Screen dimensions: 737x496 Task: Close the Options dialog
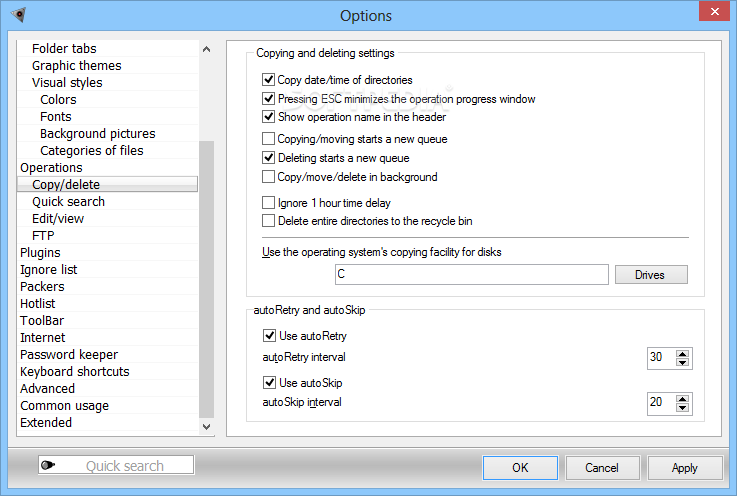[714, 11]
